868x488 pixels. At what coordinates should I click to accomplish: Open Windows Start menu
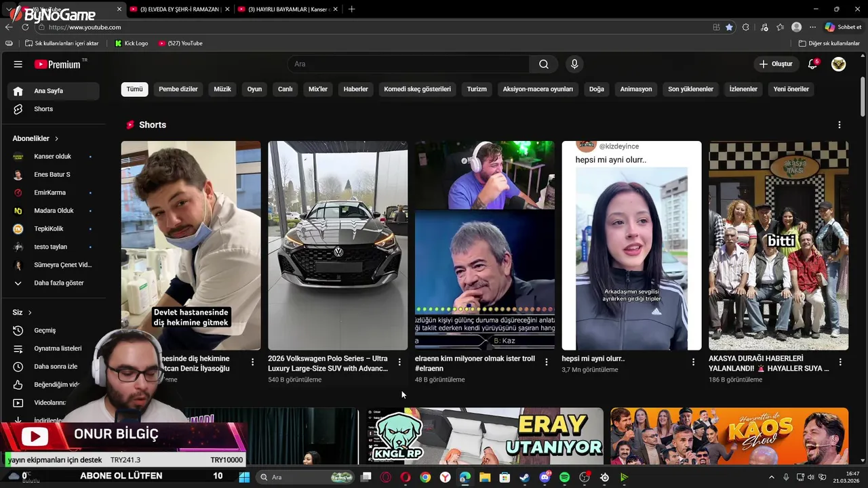244,477
